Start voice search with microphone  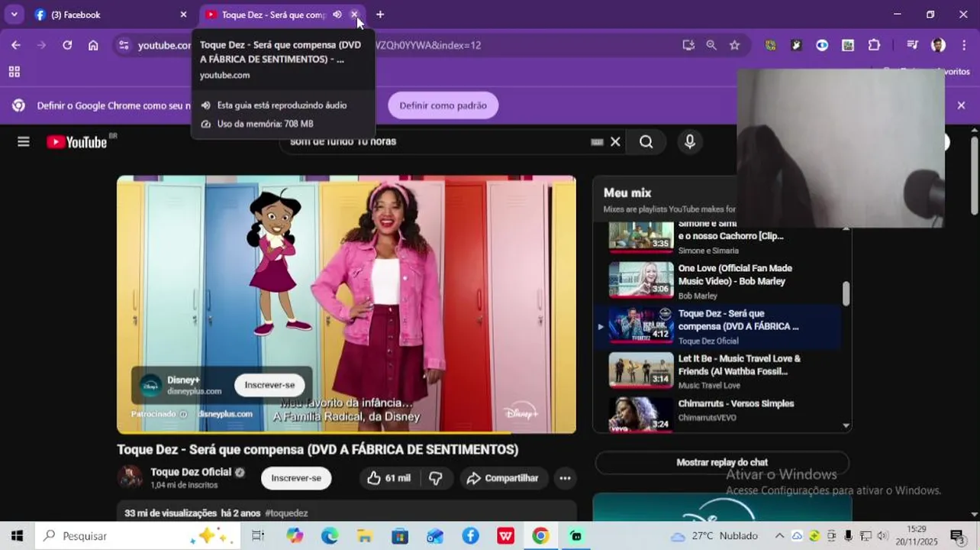(690, 141)
